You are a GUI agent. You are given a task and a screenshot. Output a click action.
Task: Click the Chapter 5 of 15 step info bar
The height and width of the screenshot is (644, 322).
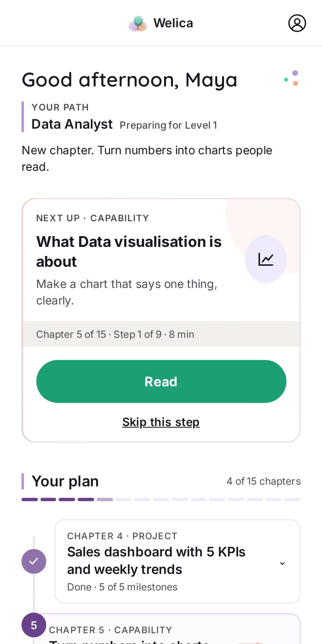(161, 334)
